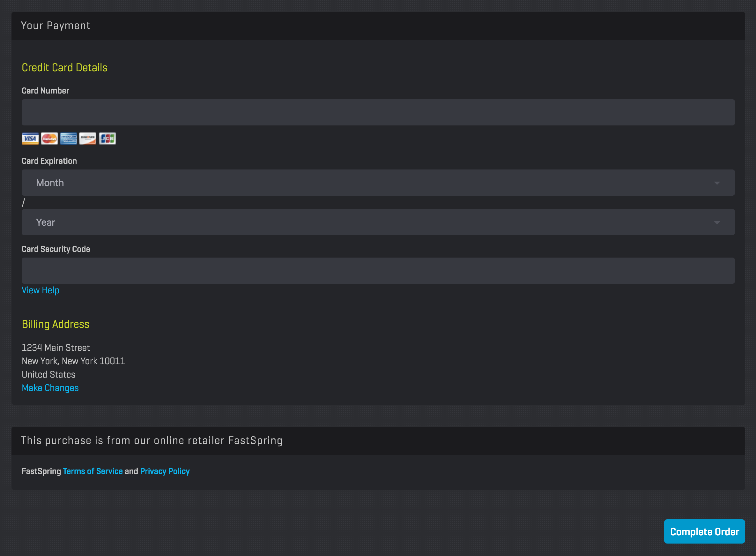Image resolution: width=756 pixels, height=556 pixels.
Task: Click the Card Expiration label
Action: click(x=49, y=161)
